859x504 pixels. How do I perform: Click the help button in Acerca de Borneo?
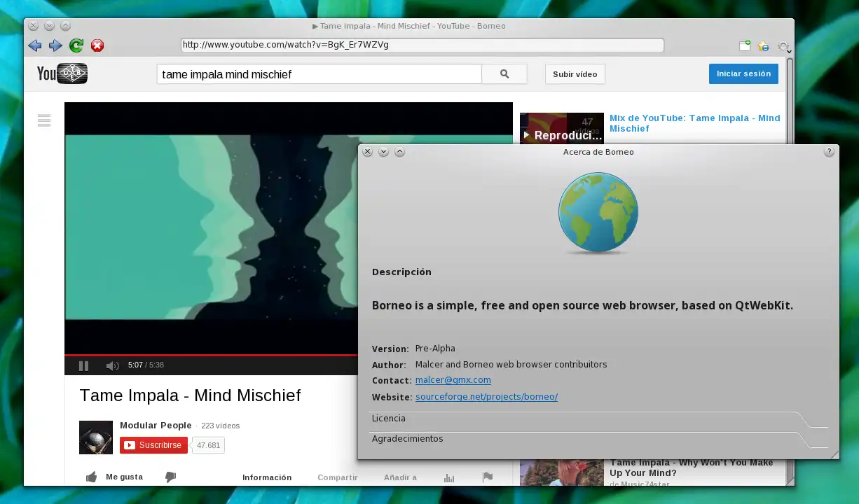point(829,151)
